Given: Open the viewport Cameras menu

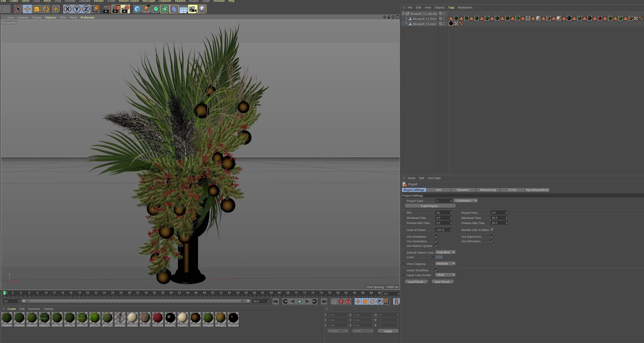Looking at the screenshot, I should click(23, 17).
